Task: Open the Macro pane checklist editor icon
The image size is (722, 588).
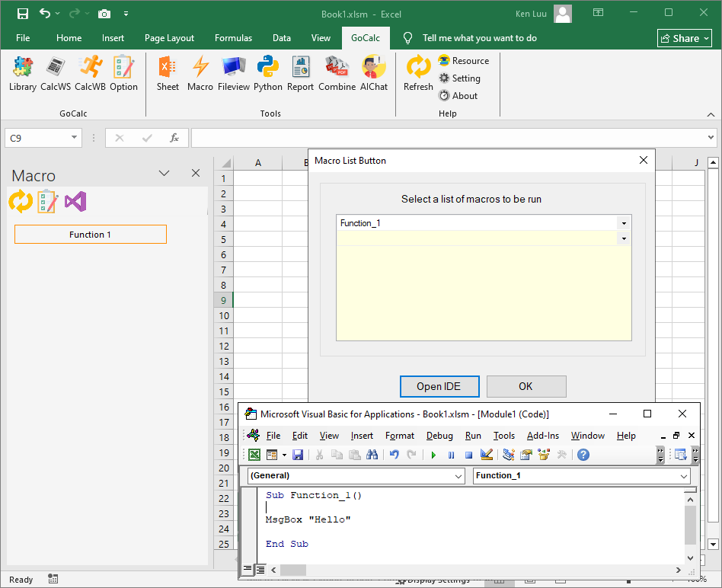Action: click(x=48, y=202)
